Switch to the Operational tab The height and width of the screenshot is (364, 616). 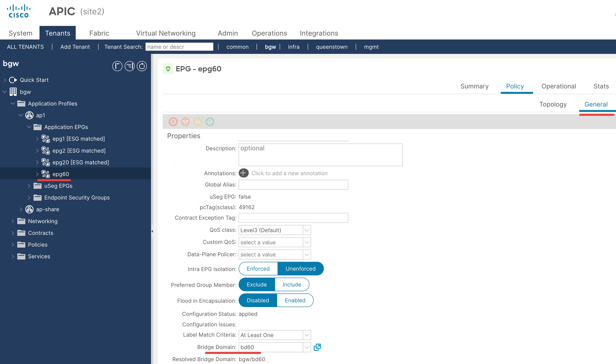559,86
